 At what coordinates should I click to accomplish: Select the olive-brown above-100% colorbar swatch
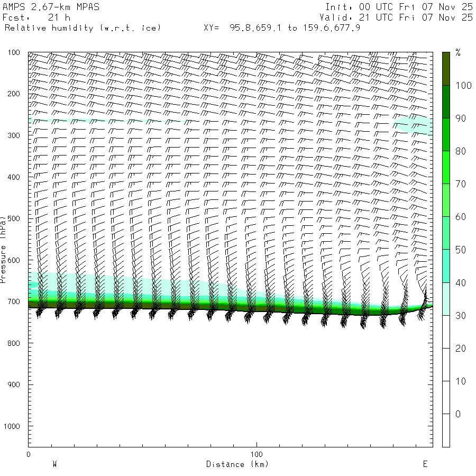pyautogui.click(x=446, y=69)
